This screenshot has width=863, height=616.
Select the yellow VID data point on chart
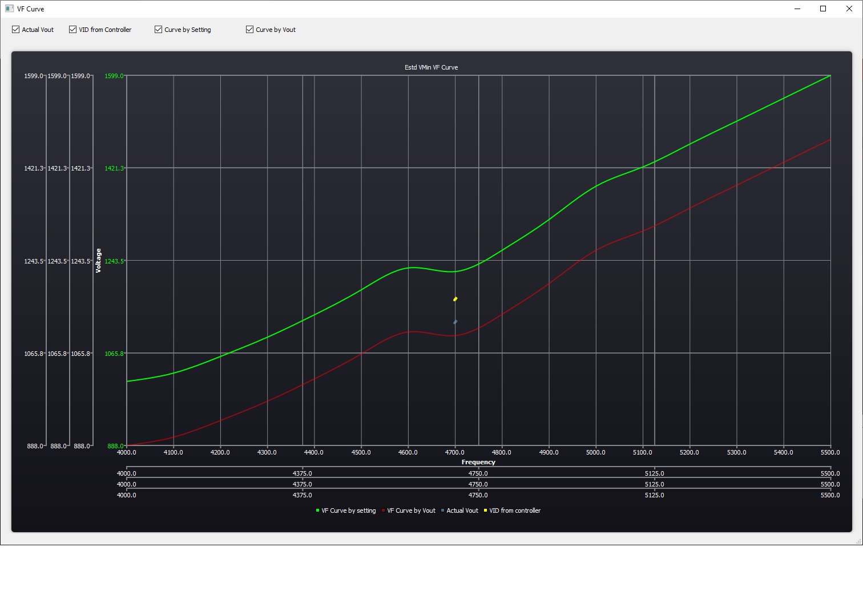pyautogui.click(x=455, y=298)
